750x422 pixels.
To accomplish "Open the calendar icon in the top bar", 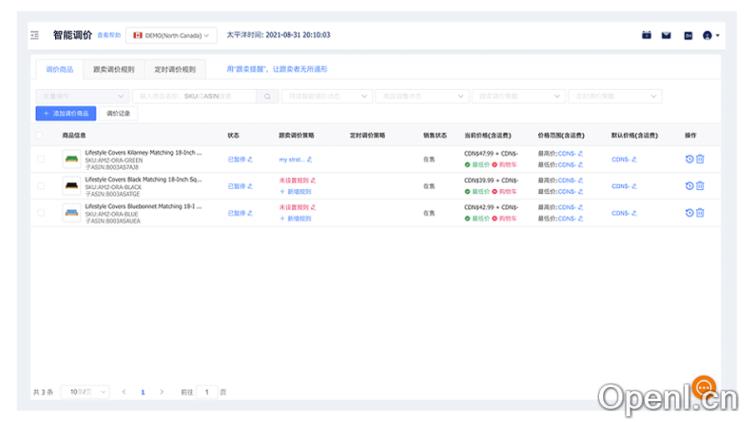I will pos(646,35).
